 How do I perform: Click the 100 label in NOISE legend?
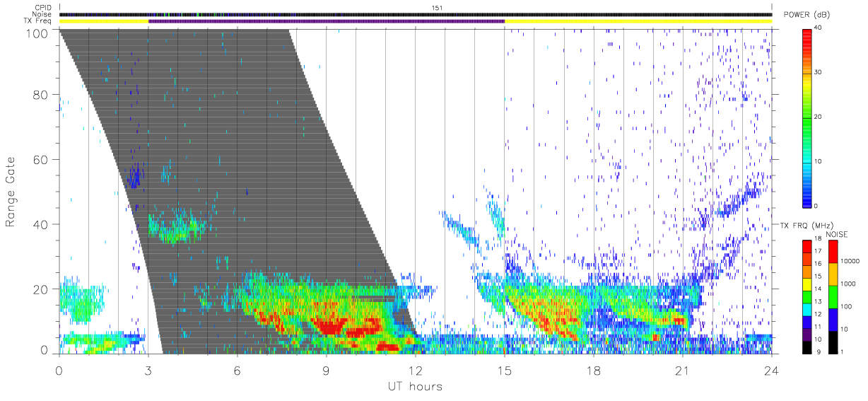pyautogui.click(x=846, y=306)
